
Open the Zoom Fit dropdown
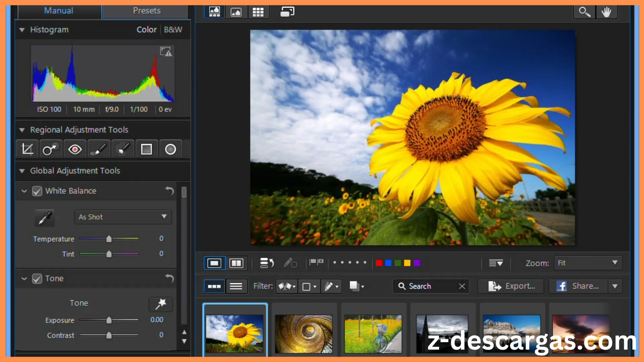588,263
